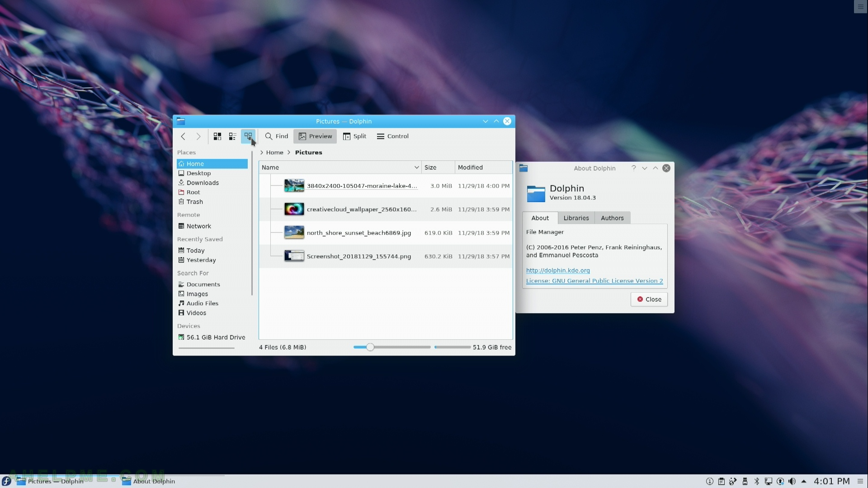The width and height of the screenshot is (868, 488).
Task: Select Home in the Places panel
Action: tap(212, 164)
